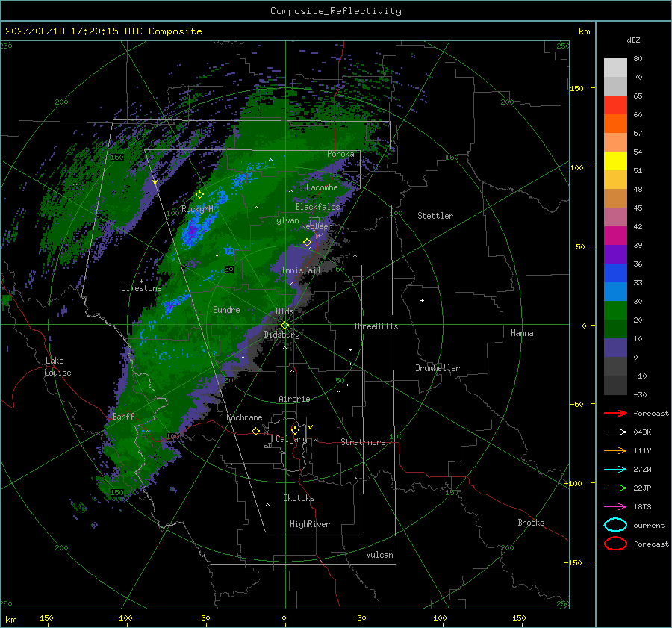Click the Banff town label
Screen dimensions: 672x628
pyautogui.click(x=123, y=416)
